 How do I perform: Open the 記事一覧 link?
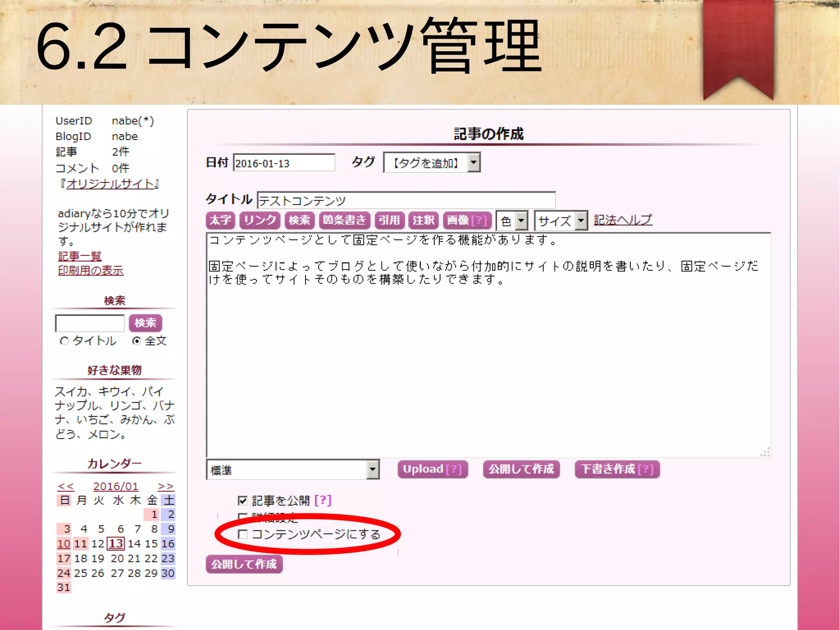[80, 257]
